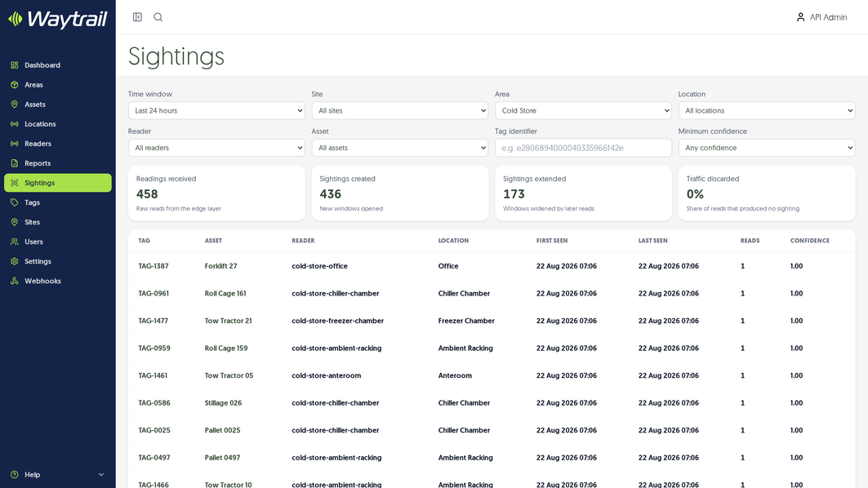The height and width of the screenshot is (488, 868).
Task: Click reader cold-store-office
Action: [319, 266]
